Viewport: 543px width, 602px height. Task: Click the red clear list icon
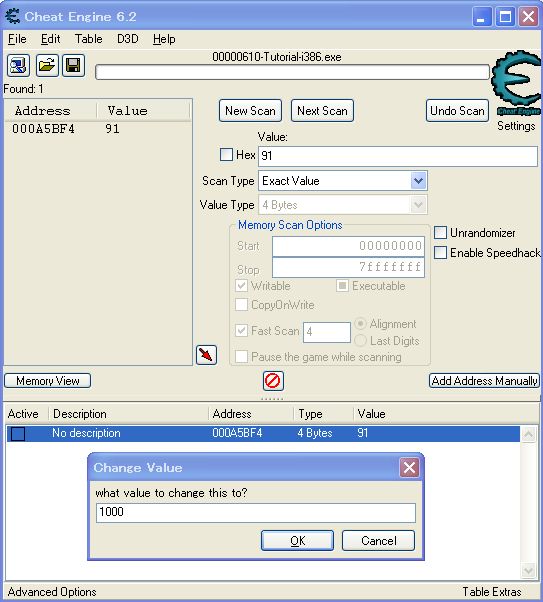pyautogui.click(x=273, y=381)
